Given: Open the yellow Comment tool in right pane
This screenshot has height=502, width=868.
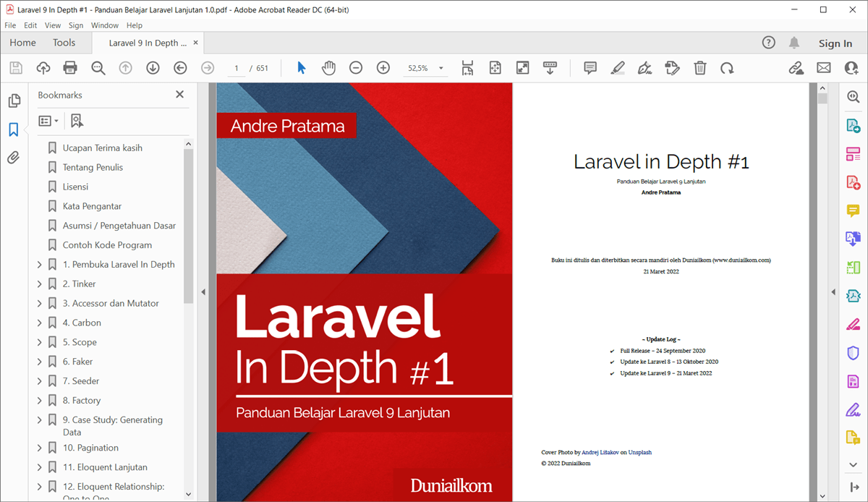Looking at the screenshot, I should (853, 210).
